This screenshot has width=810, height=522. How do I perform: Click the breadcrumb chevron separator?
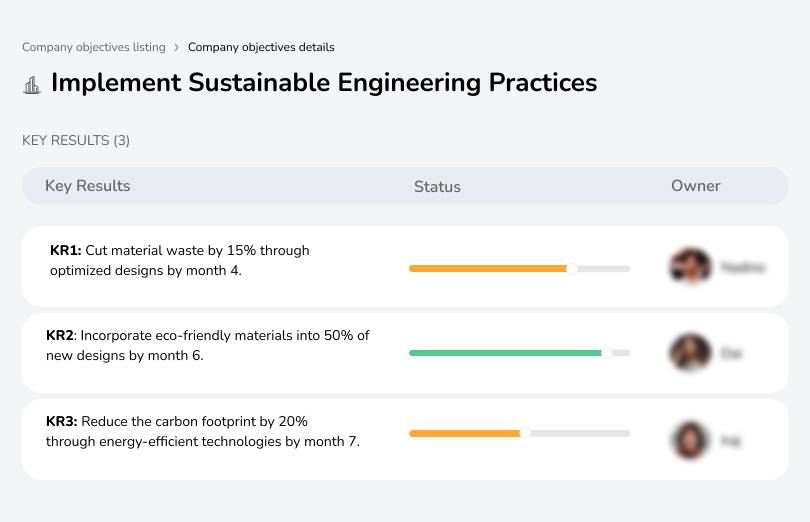pos(177,48)
